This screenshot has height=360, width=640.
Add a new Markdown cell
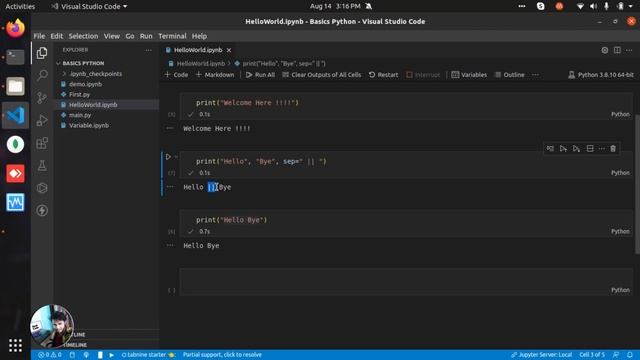(215, 75)
